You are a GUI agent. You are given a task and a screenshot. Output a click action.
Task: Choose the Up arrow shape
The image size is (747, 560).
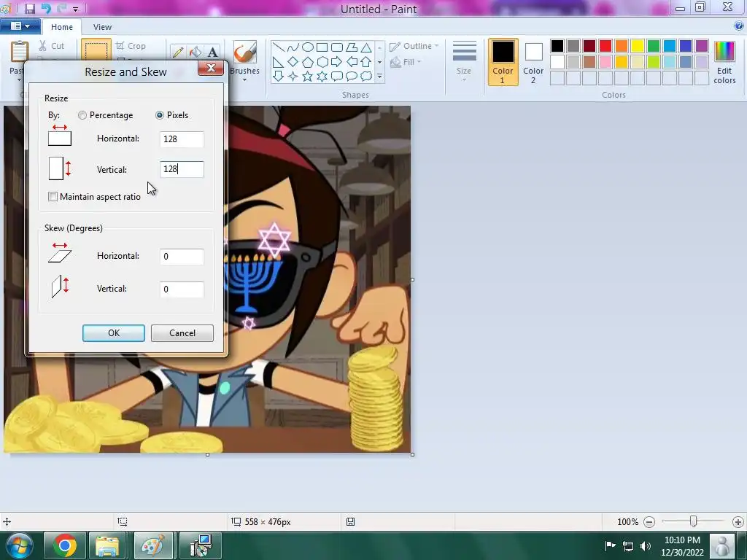pyautogui.click(x=366, y=61)
